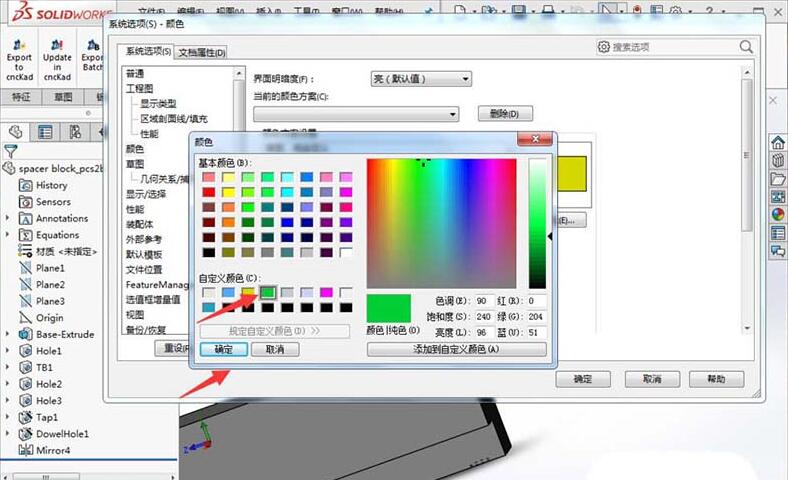Click the funnel filter icon above the tree
Image resolution: width=788 pixels, height=480 pixels.
click(x=10, y=151)
